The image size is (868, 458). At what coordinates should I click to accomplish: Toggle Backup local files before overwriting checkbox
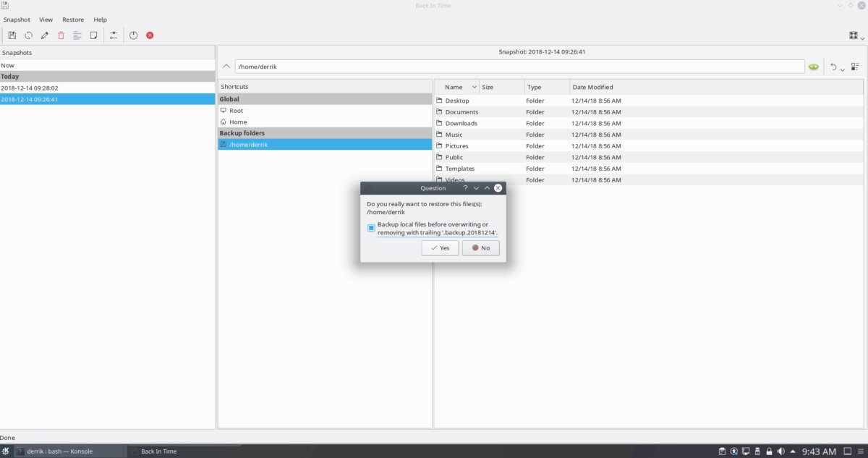click(371, 228)
